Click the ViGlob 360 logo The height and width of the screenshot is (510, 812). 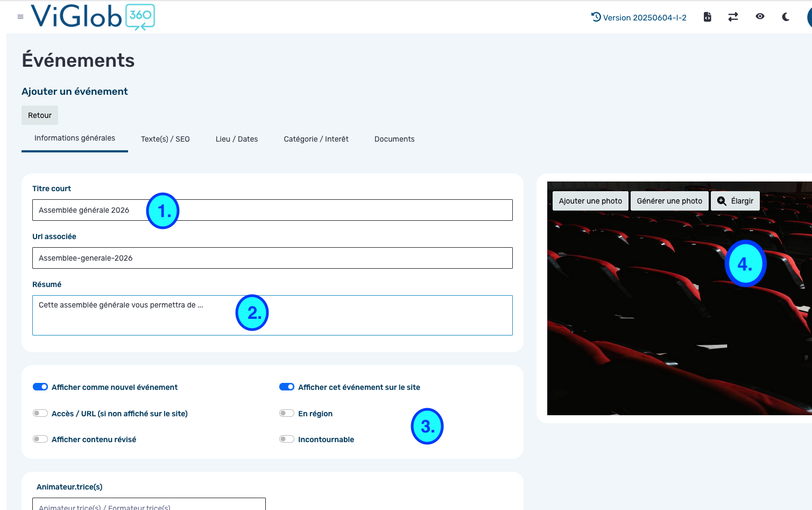tap(93, 17)
